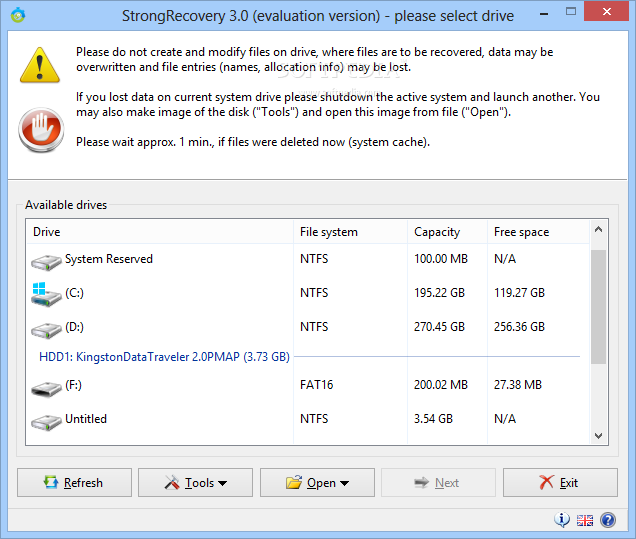Viewport: 636px width, 539px height.
Task: Click the drive list scroll up arrow
Action: [x=599, y=231]
